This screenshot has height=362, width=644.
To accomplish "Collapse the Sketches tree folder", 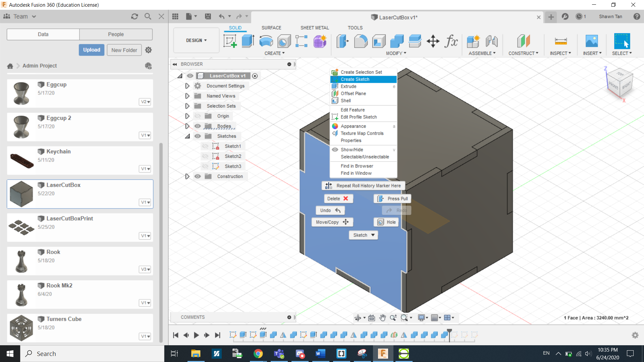I will tap(187, 136).
